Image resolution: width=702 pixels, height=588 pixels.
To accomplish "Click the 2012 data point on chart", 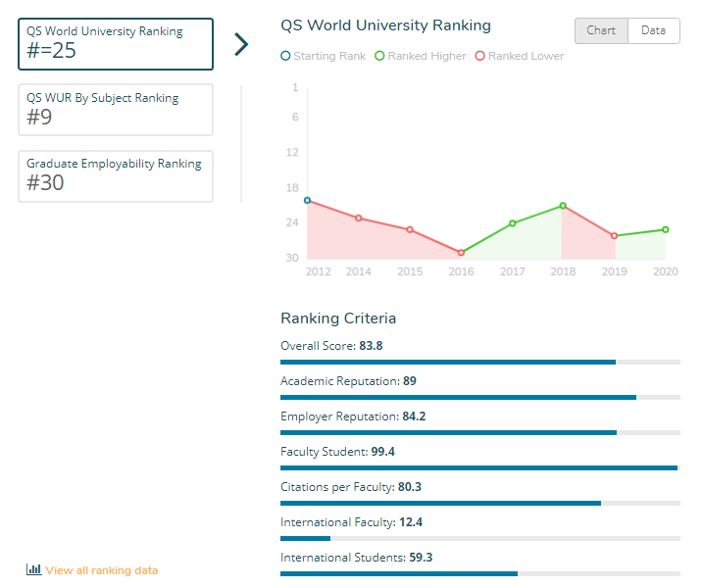I will click(307, 200).
